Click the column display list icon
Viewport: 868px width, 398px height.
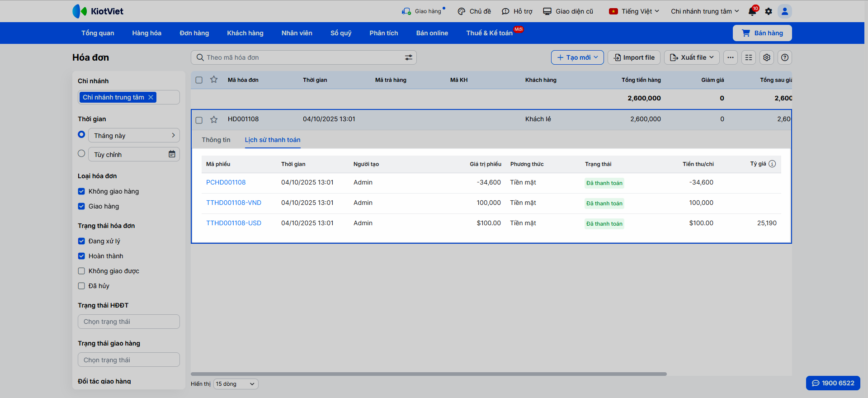[749, 57]
